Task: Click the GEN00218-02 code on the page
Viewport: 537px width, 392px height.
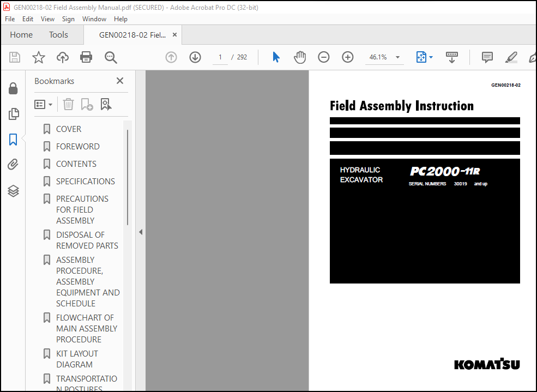Action: [505, 85]
